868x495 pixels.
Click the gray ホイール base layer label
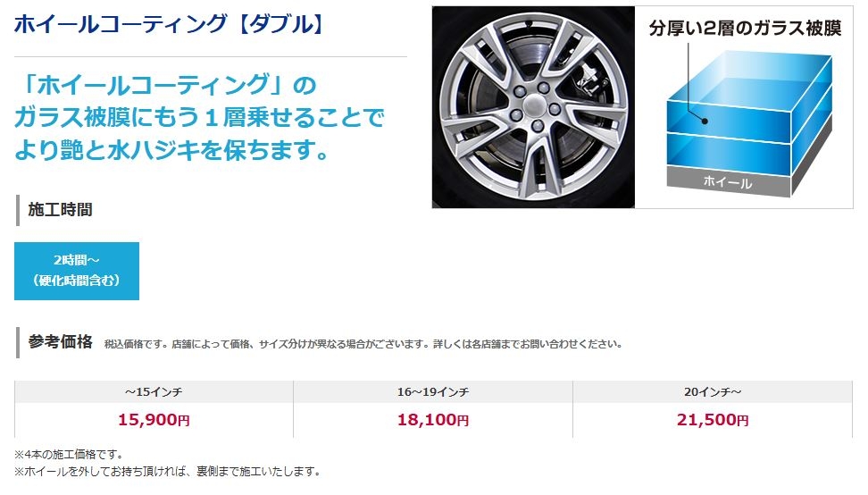pos(728,181)
